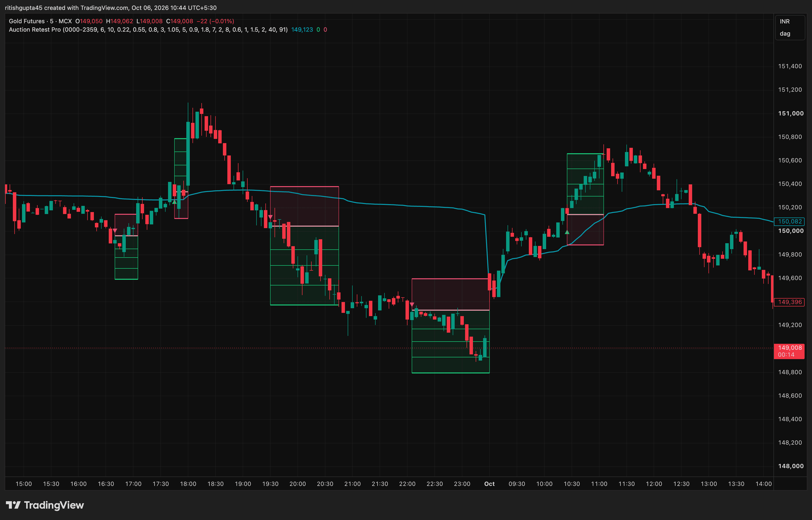Screen dimensions: 812x520
Task: Click the 148,800 price axis label
Action: point(790,372)
